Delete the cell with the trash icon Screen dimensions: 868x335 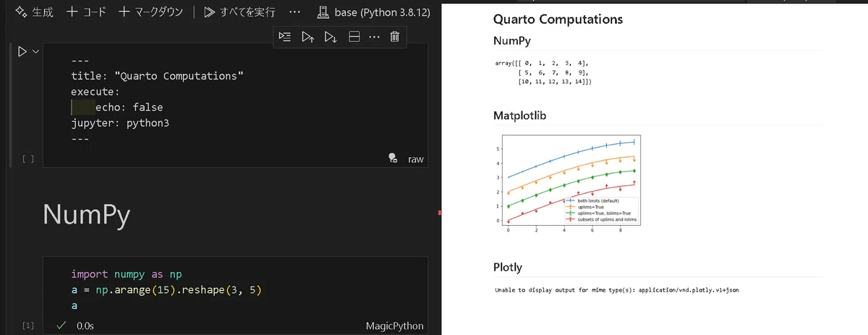[394, 37]
